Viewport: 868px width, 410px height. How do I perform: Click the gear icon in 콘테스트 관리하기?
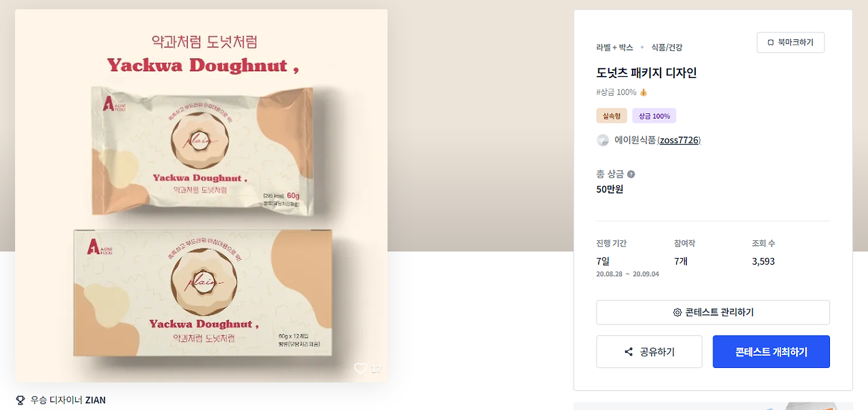pos(677,312)
